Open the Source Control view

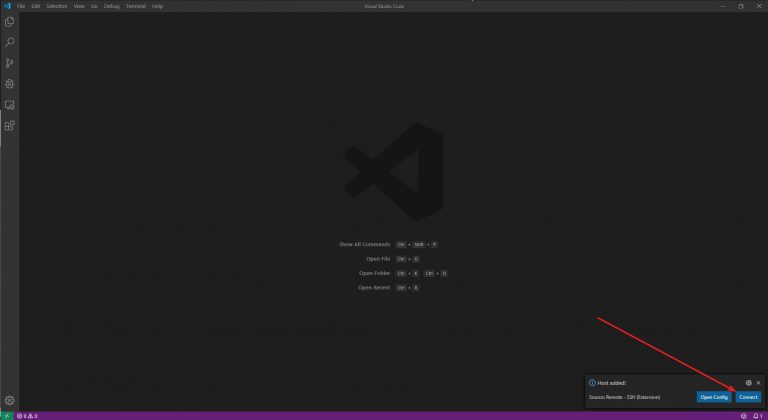click(x=9, y=63)
